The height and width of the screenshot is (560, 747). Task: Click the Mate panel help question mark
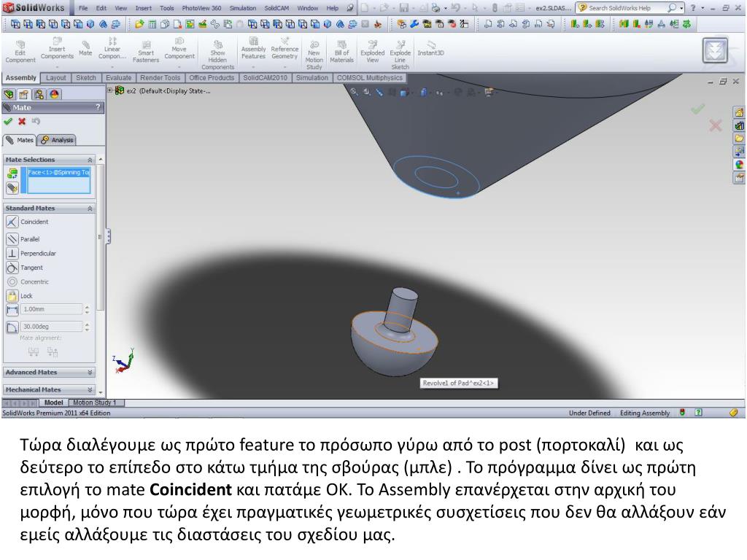pyautogui.click(x=98, y=108)
